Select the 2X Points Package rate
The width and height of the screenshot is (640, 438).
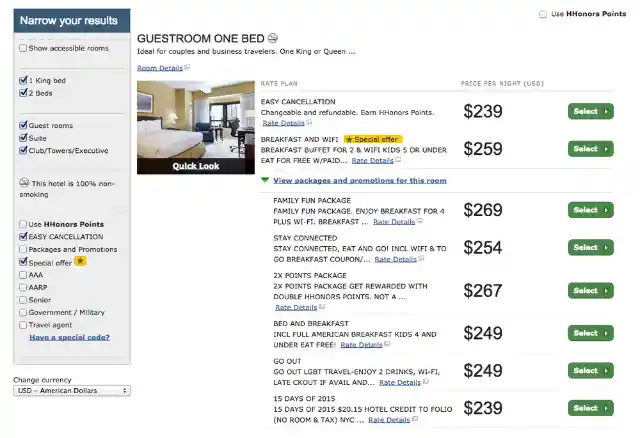coord(590,290)
